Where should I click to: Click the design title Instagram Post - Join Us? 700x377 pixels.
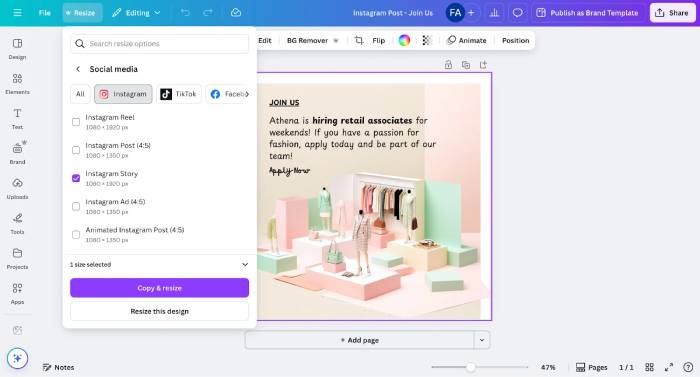[393, 13]
